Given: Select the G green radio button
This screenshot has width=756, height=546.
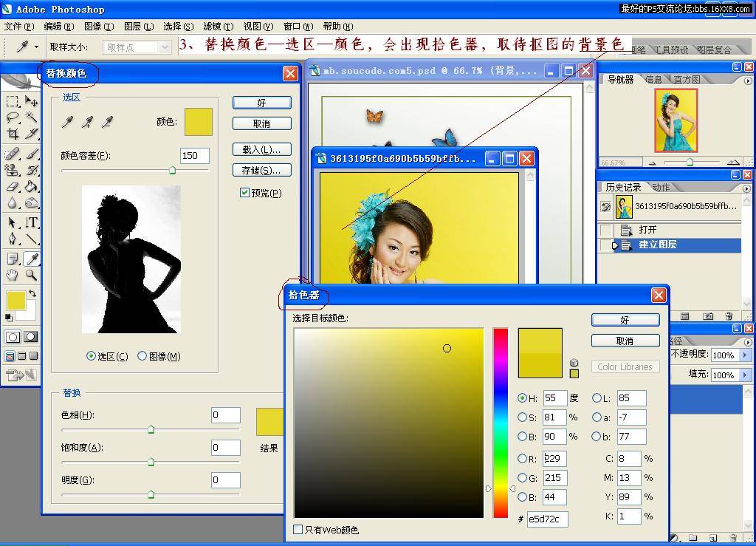Looking at the screenshot, I should (x=522, y=477).
